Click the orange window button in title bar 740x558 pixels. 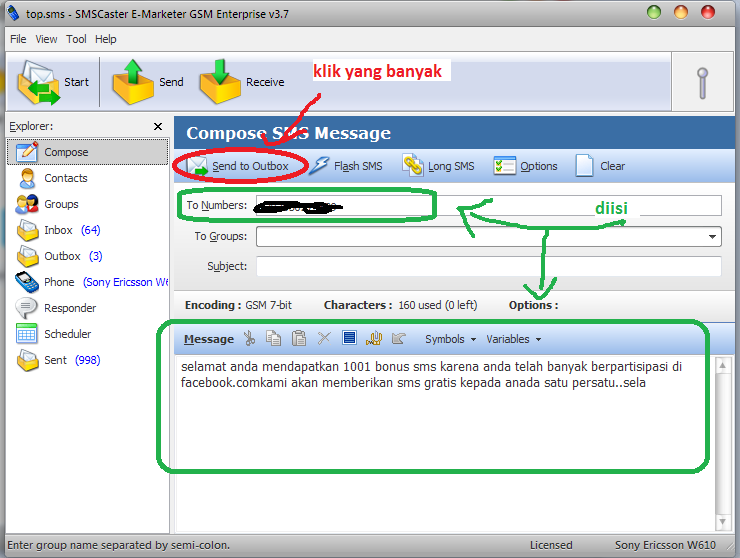point(681,12)
